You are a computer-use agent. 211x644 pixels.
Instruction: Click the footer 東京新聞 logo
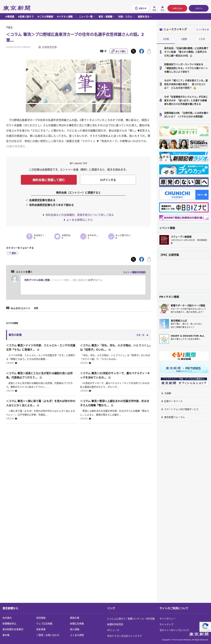coord(199,634)
